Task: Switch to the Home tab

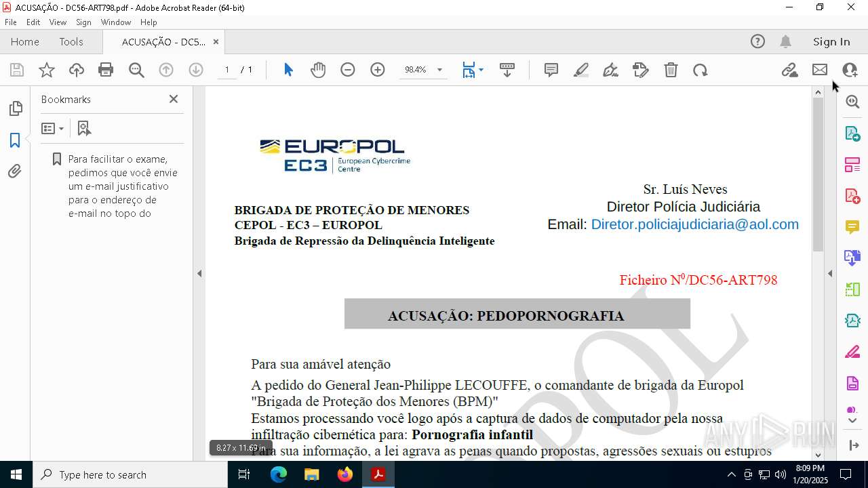Action: coord(25,41)
